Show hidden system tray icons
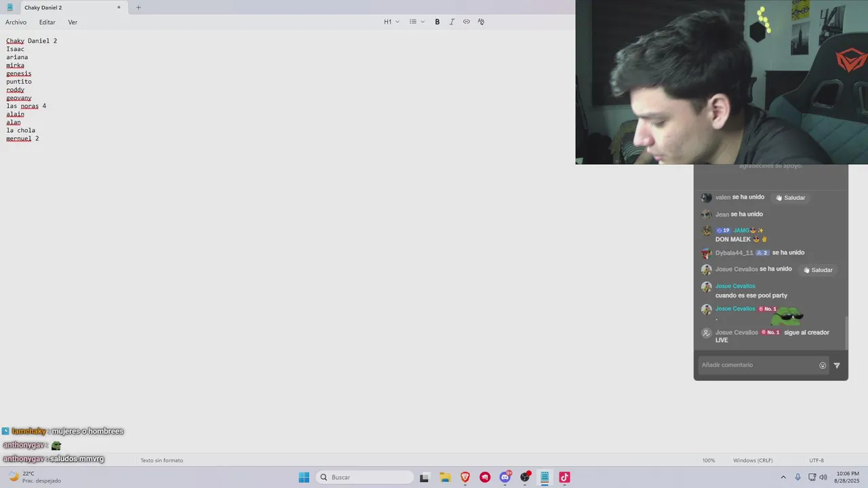868x488 pixels. point(783,477)
